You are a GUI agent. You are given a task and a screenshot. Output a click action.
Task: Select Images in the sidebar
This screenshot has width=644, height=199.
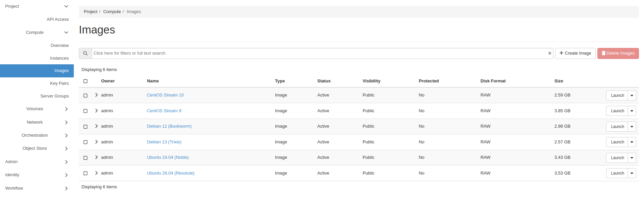click(37, 71)
